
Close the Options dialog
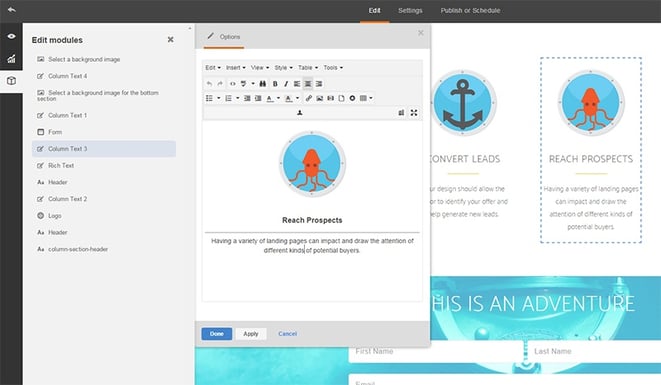point(421,33)
